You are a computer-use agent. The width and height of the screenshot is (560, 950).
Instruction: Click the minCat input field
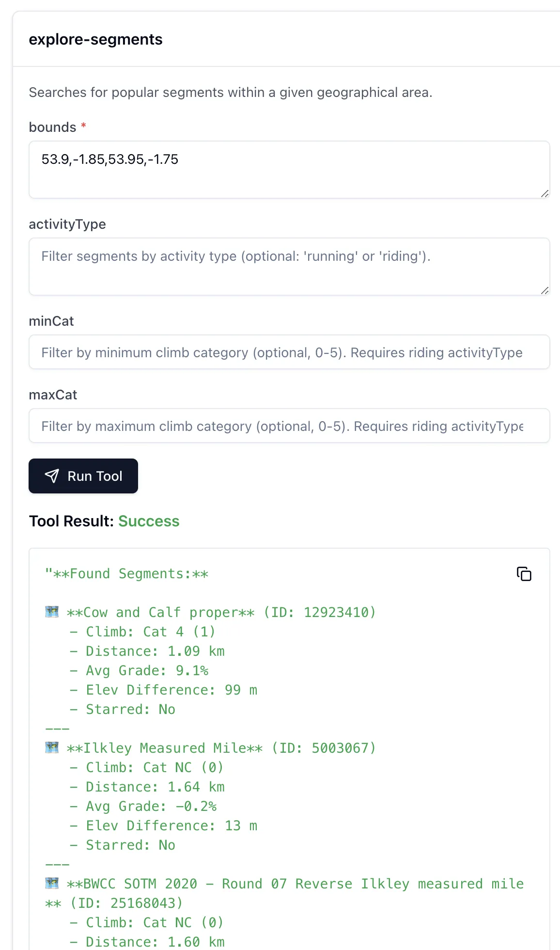289,352
